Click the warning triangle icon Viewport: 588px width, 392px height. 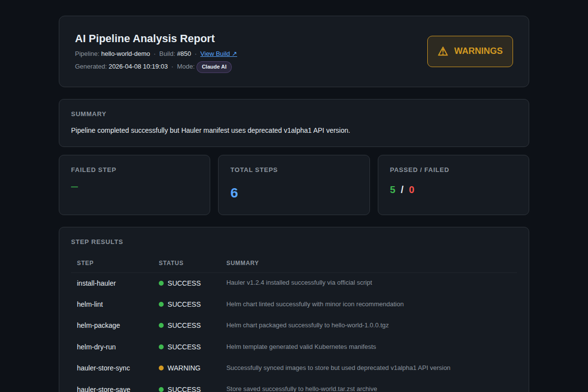pos(443,51)
